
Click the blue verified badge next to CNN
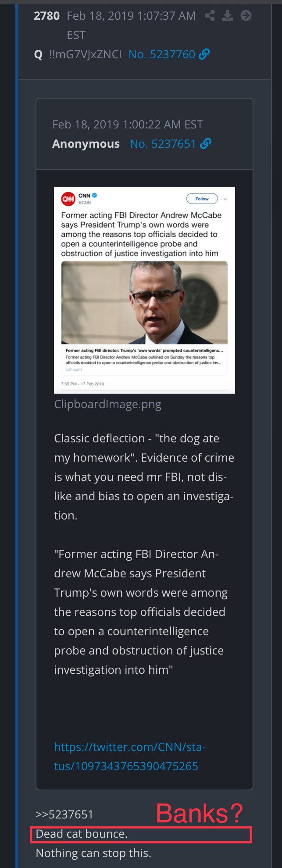click(95, 196)
